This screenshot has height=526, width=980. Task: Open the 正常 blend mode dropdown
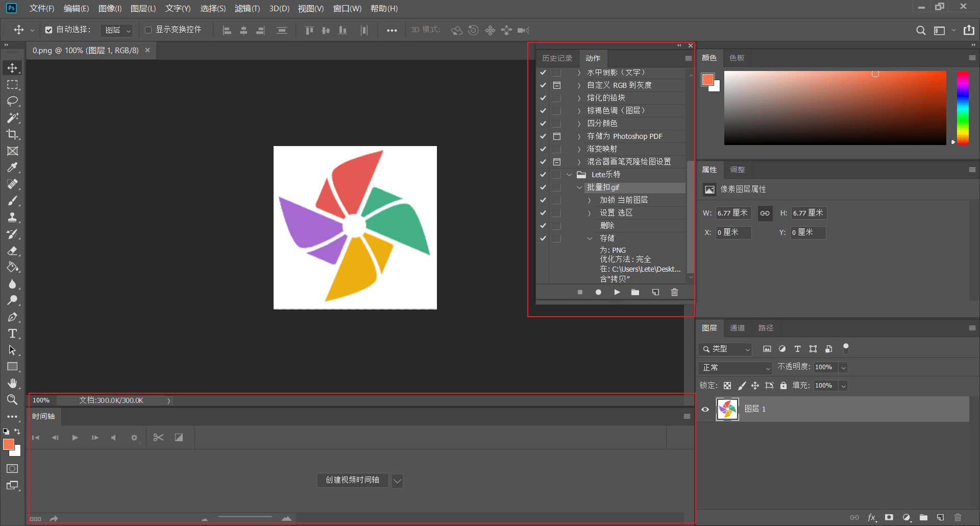[x=736, y=367]
